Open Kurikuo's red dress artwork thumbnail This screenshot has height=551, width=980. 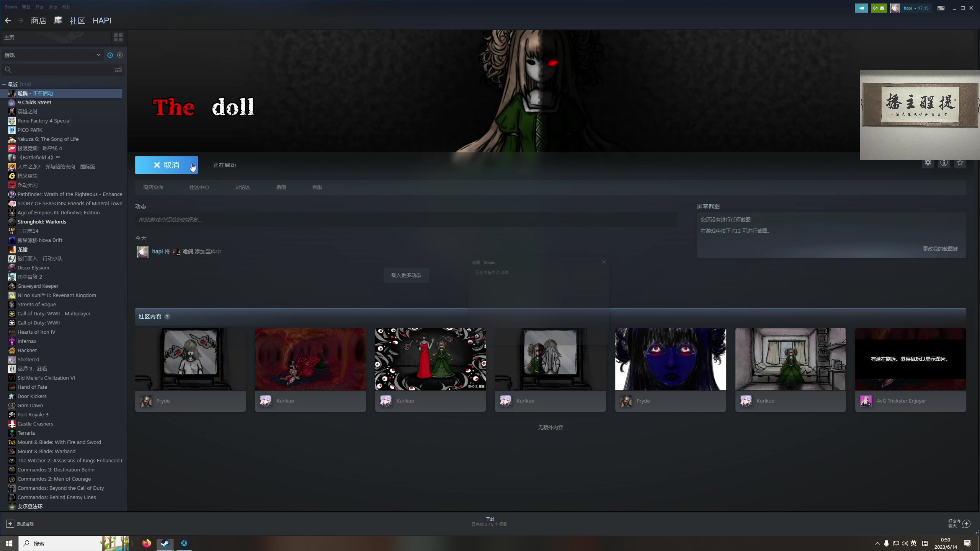point(430,359)
